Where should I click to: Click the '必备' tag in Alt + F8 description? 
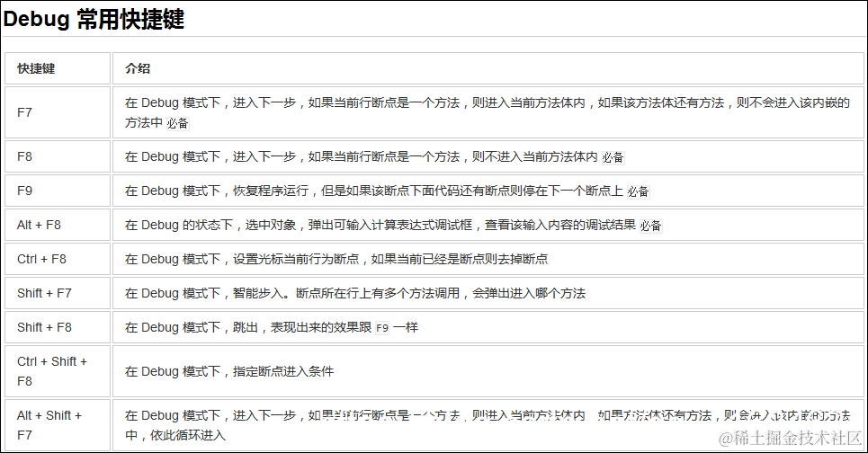coord(650,226)
